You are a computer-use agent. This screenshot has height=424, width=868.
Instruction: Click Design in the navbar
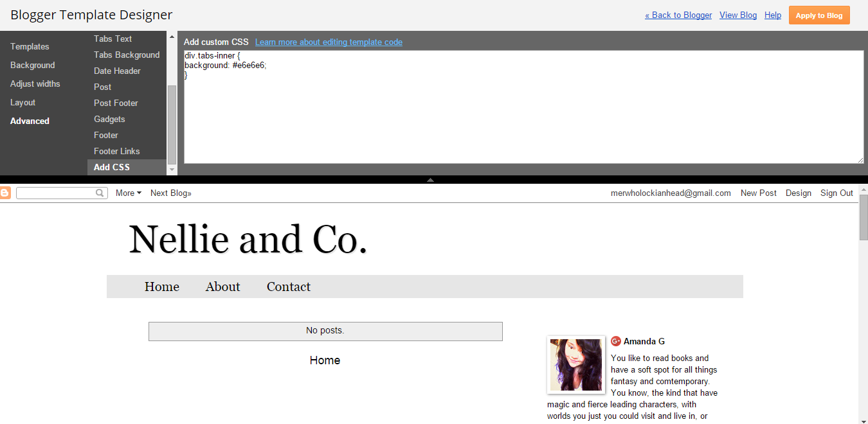pos(799,193)
